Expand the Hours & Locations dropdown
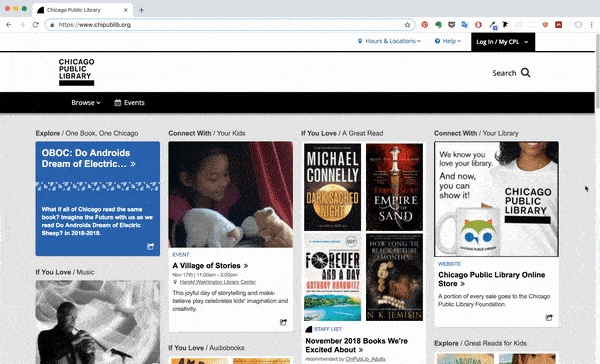Viewport: 600px width, 364px height. (x=389, y=41)
